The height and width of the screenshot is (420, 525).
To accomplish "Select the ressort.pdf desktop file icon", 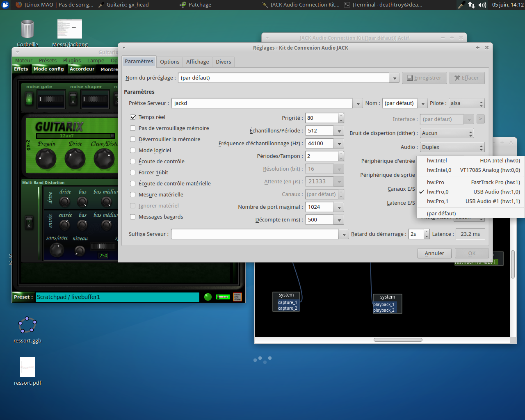I will pos(27,367).
